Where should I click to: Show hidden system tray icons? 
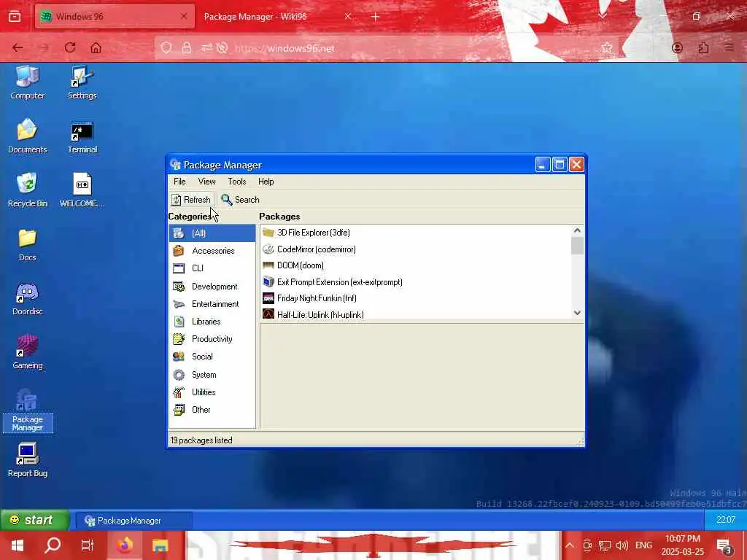point(570,545)
